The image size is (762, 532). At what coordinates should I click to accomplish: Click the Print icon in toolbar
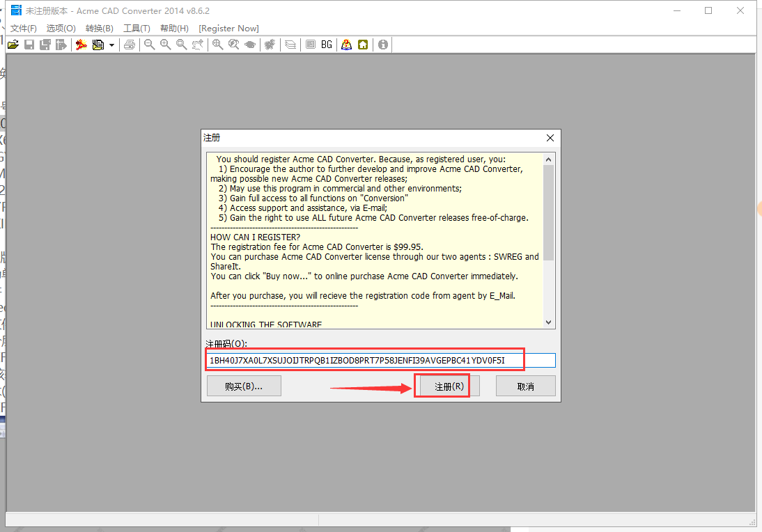(130, 45)
